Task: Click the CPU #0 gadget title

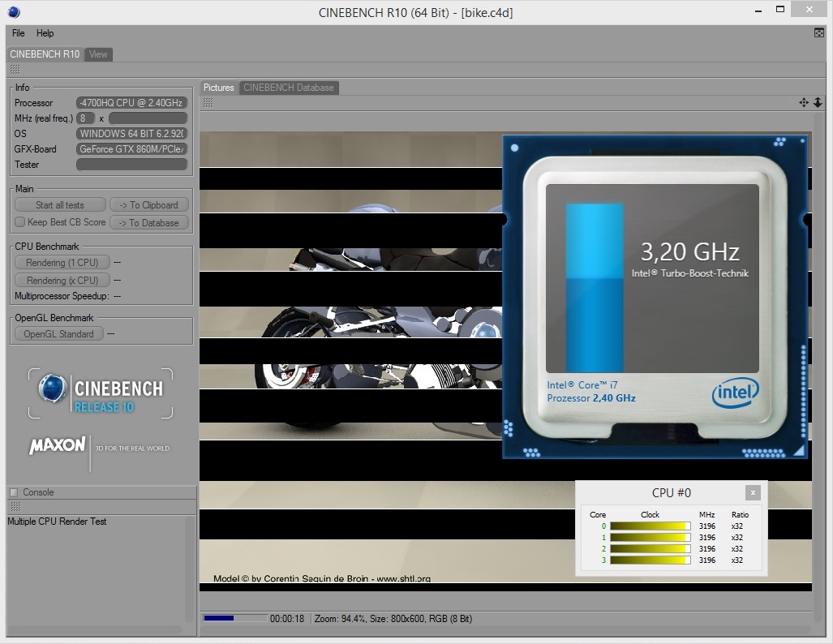Action: [672, 492]
